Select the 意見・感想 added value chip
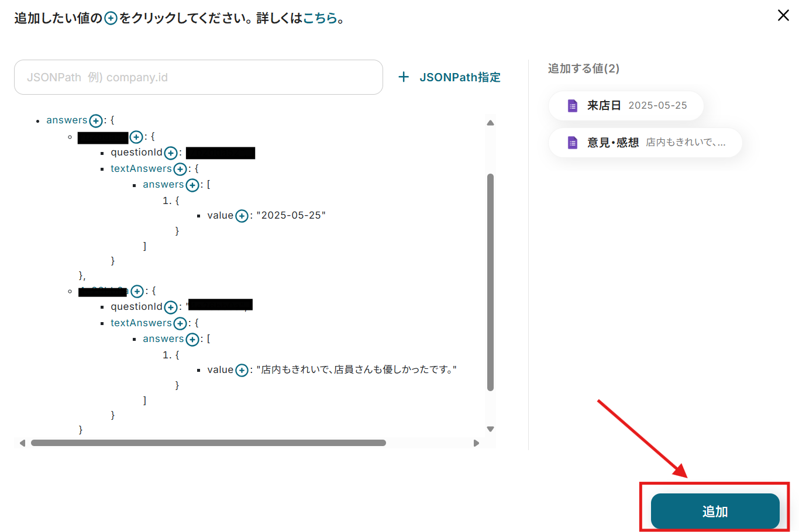Screen dimensions: 799x532 tap(645, 143)
